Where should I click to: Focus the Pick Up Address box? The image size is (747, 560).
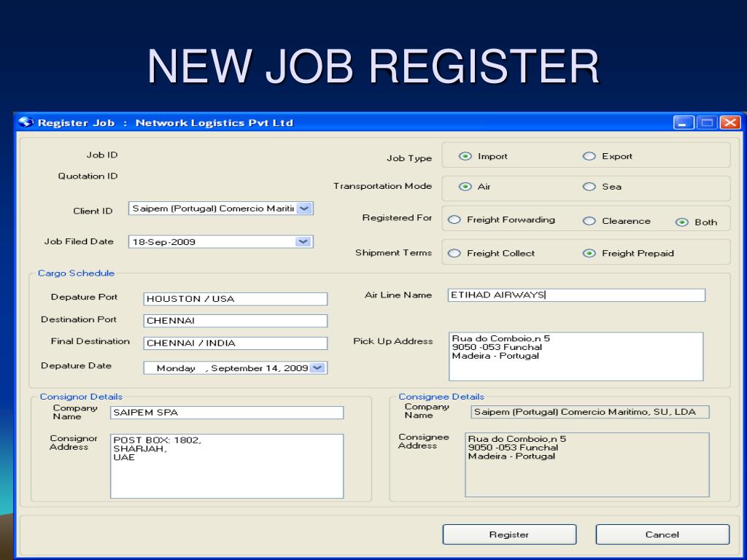(576, 357)
